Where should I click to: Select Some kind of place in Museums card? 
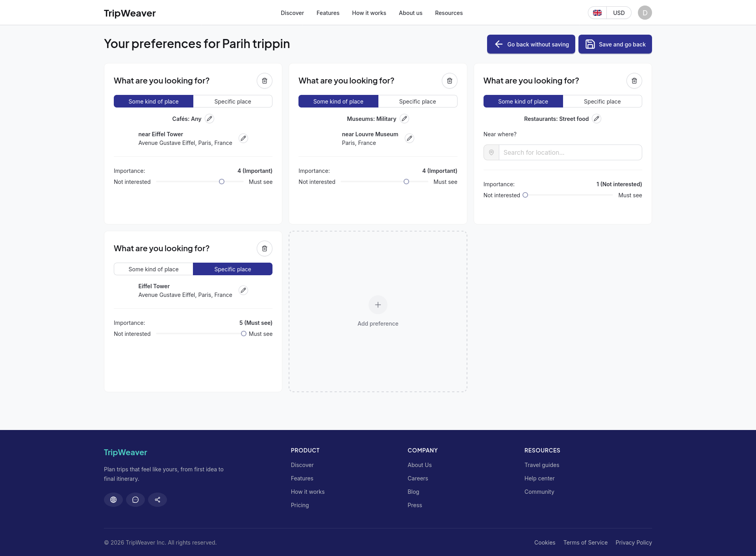pos(338,101)
